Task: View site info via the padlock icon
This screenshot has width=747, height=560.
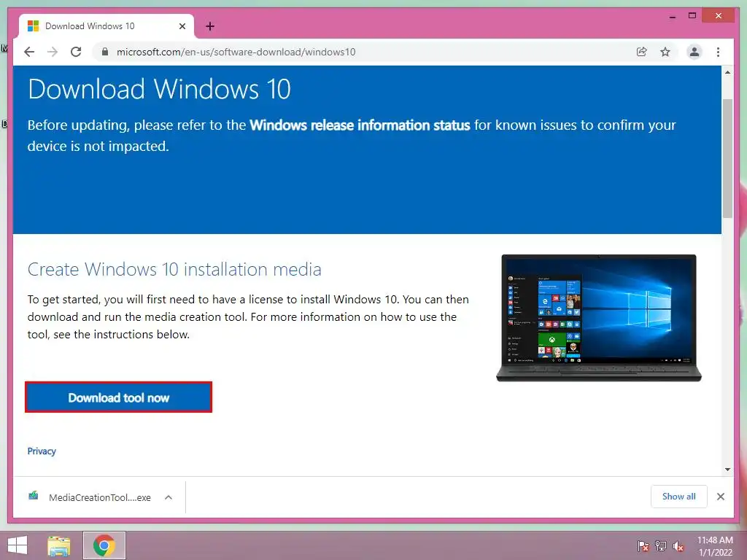Action: point(105,52)
